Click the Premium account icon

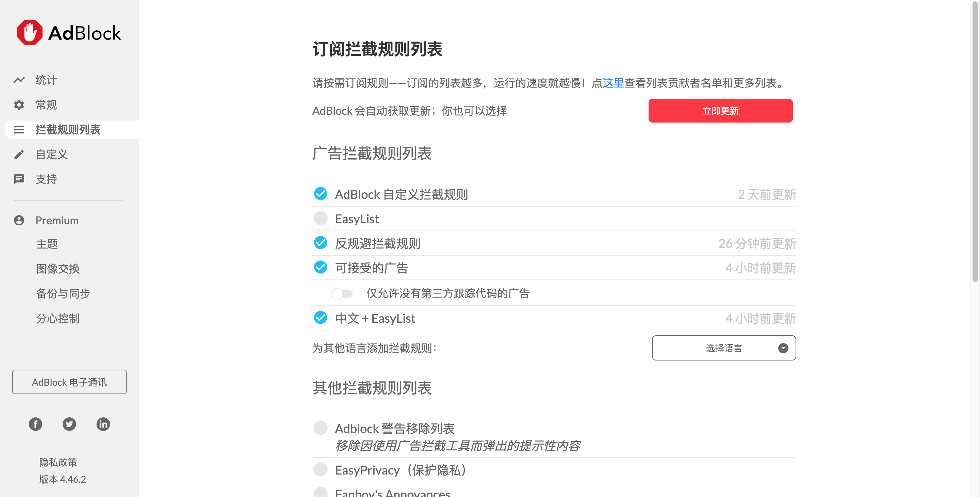click(19, 220)
